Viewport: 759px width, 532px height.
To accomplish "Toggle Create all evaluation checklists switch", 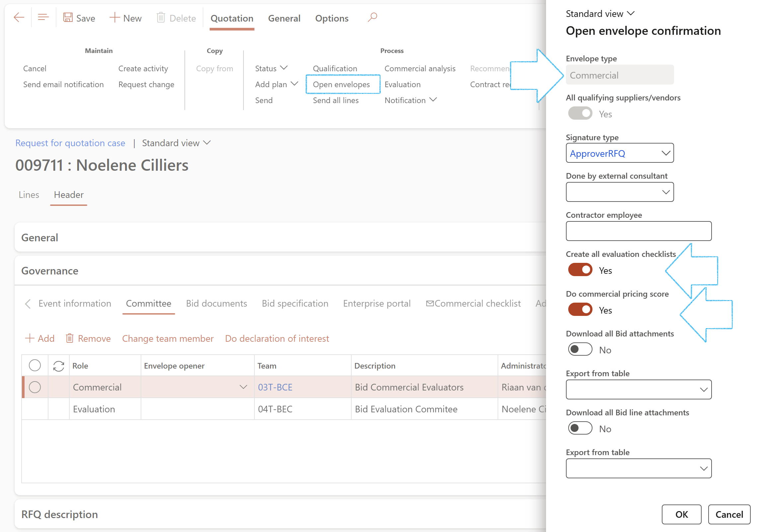I will coord(580,270).
